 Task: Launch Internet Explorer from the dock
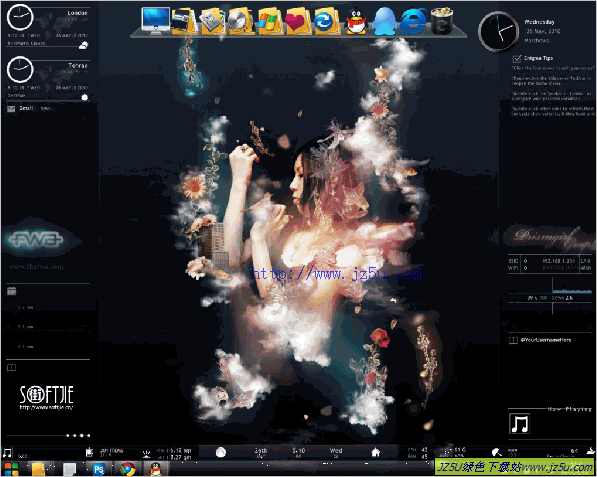tap(413, 22)
